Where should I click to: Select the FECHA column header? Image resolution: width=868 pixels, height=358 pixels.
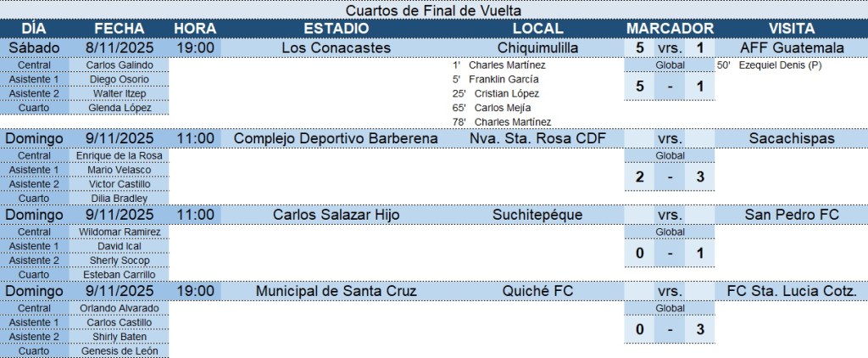coord(120,29)
